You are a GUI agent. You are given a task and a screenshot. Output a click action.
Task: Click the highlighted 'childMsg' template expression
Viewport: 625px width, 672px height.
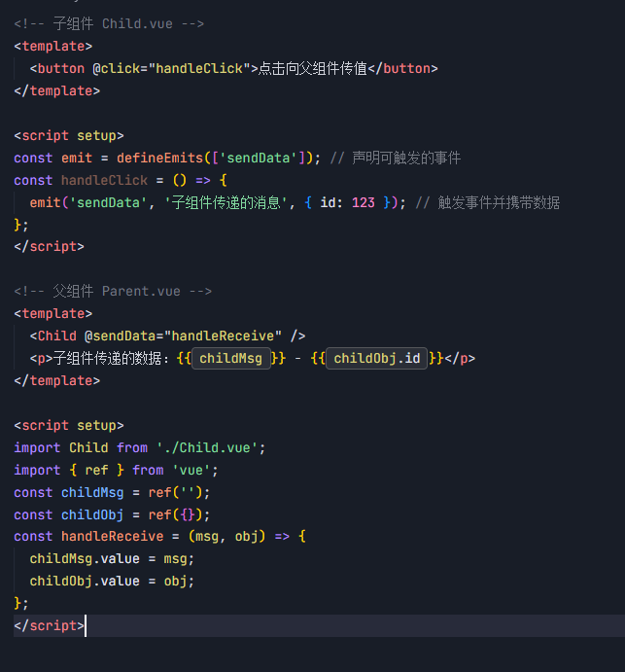click(231, 358)
